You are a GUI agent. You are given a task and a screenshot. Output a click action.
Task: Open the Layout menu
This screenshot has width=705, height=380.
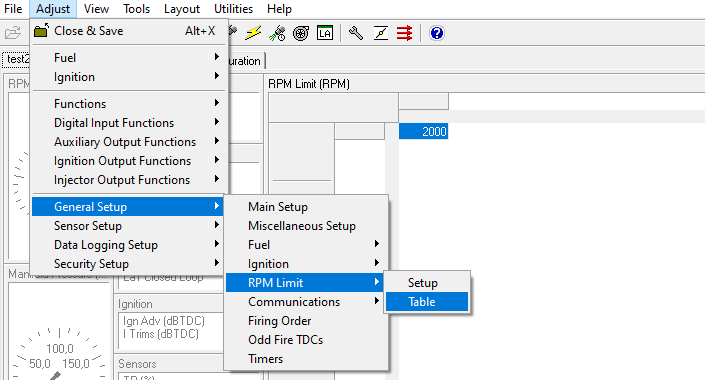coord(182,9)
